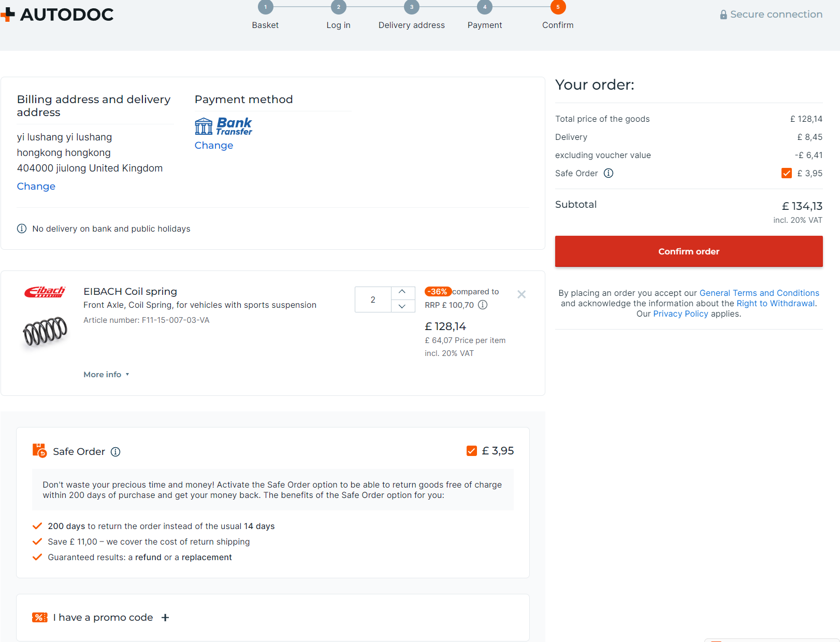Expand More info for the coil spring

click(x=106, y=375)
